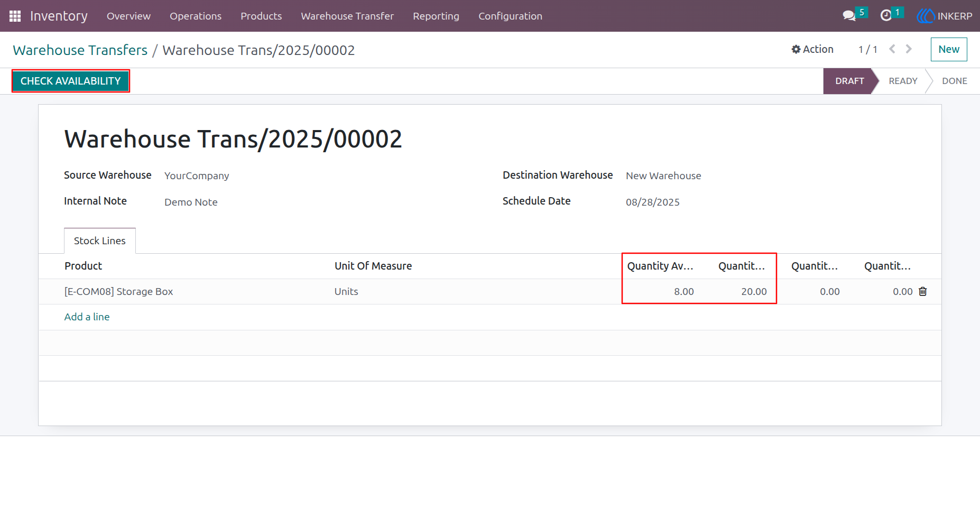980x508 pixels.
Task: Go to previous record arrow
Action: (x=892, y=49)
